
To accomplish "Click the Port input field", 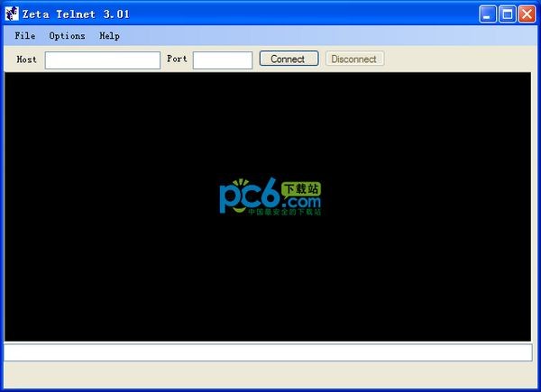I will (x=223, y=60).
